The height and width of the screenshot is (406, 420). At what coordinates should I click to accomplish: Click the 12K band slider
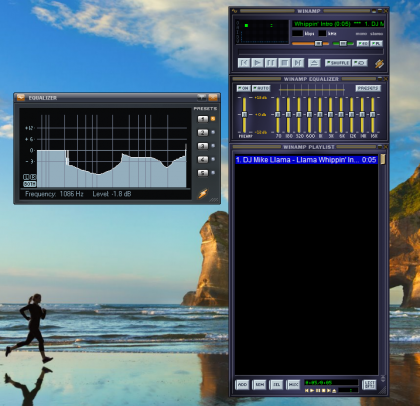click(x=351, y=115)
